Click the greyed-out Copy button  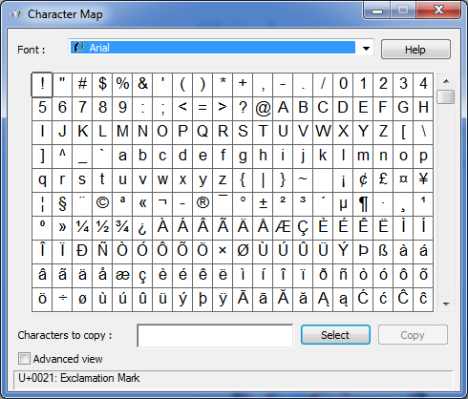point(413,335)
